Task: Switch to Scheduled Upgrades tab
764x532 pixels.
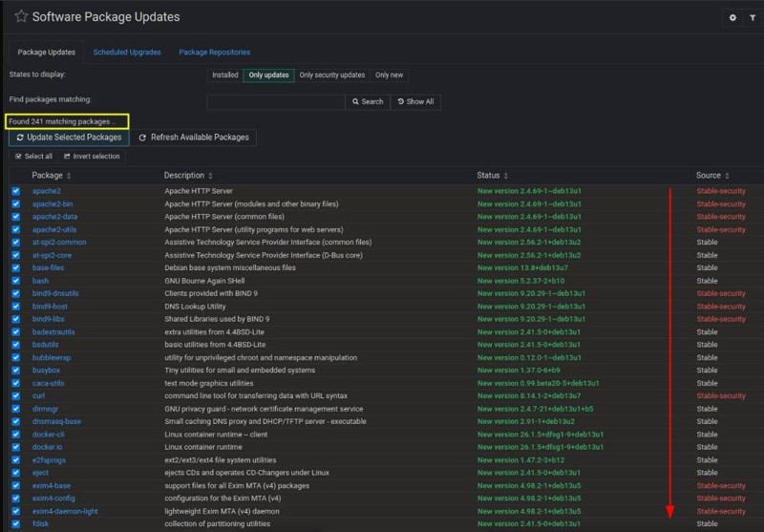Action: [x=127, y=53]
